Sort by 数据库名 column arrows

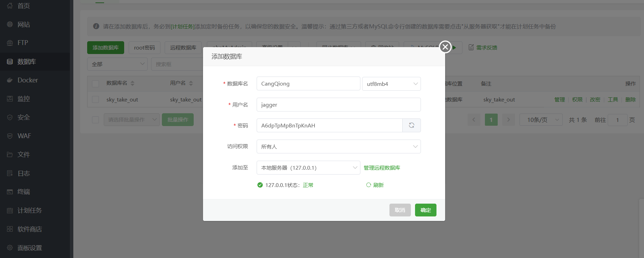click(132, 83)
